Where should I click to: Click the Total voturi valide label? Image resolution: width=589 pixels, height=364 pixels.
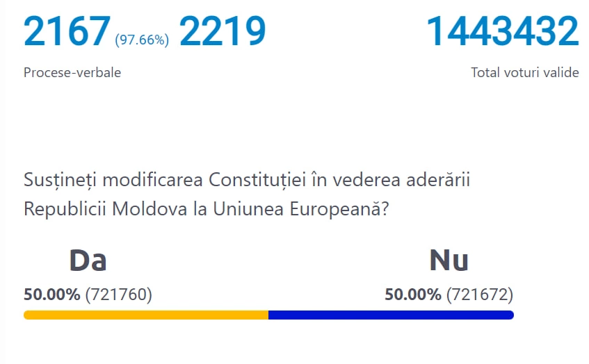pos(524,73)
